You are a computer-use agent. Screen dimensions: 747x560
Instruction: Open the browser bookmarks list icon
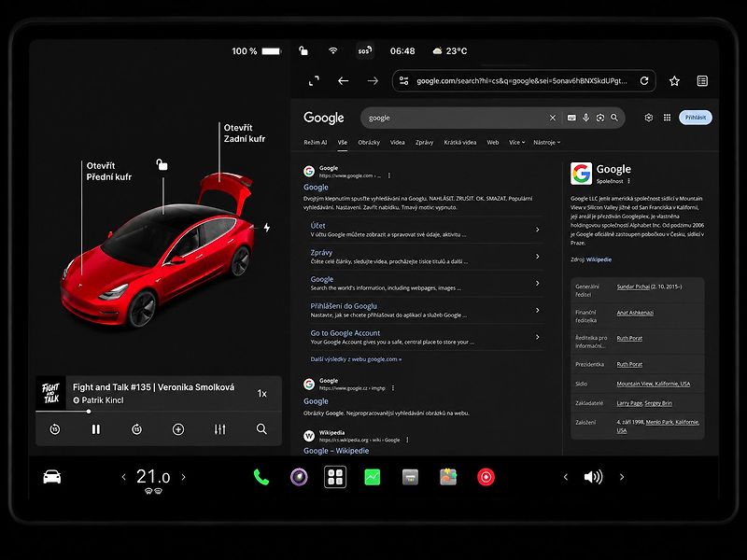[702, 81]
